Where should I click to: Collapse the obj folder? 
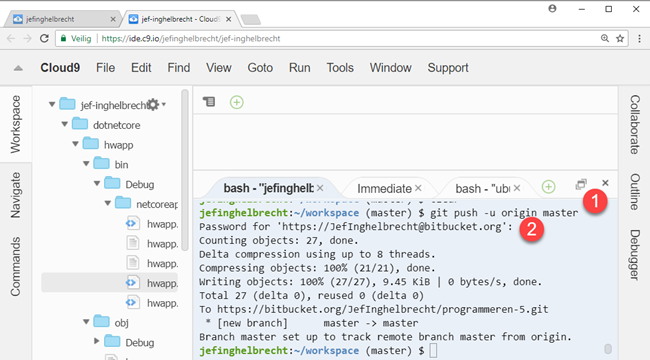pyautogui.click(x=86, y=321)
